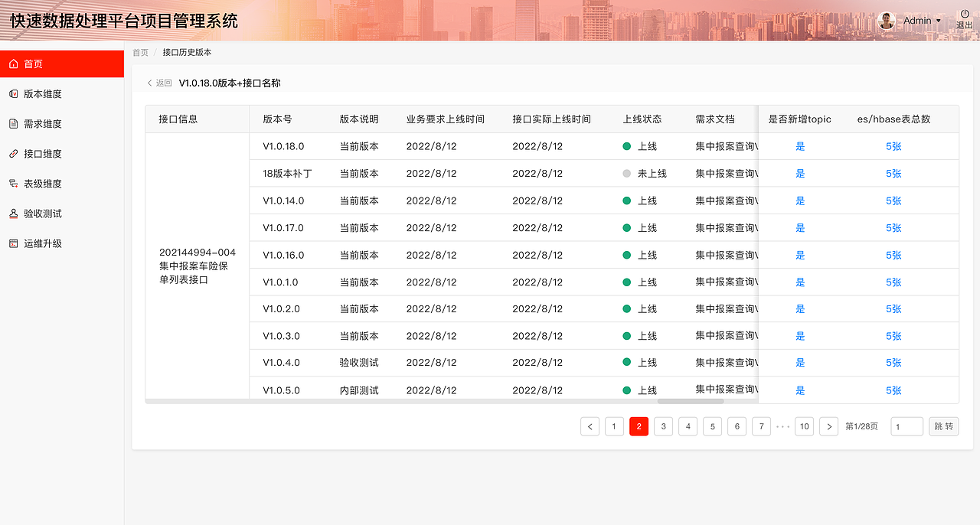
Task: Click 是 link in V1.0.3.0 row
Action: point(800,336)
